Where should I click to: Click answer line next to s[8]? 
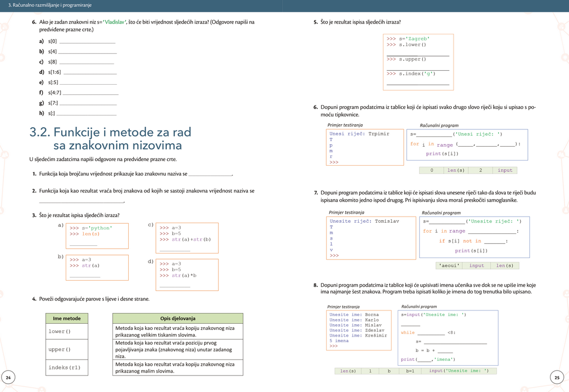point(87,63)
